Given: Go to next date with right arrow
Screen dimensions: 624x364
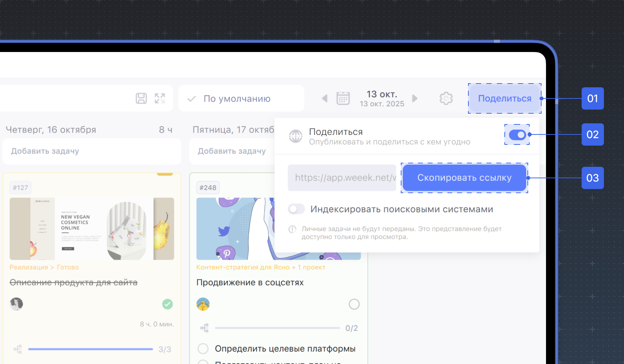Looking at the screenshot, I should pos(415,98).
